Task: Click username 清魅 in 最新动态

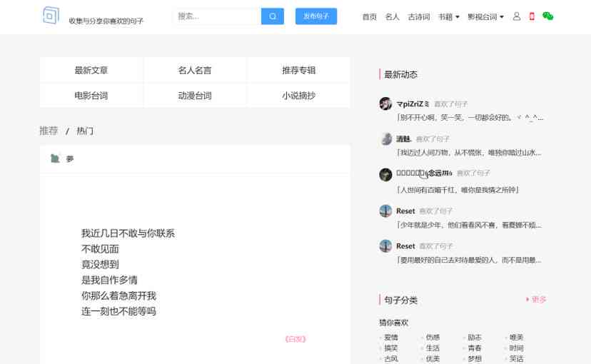Action: pyautogui.click(x=403, y=139)
